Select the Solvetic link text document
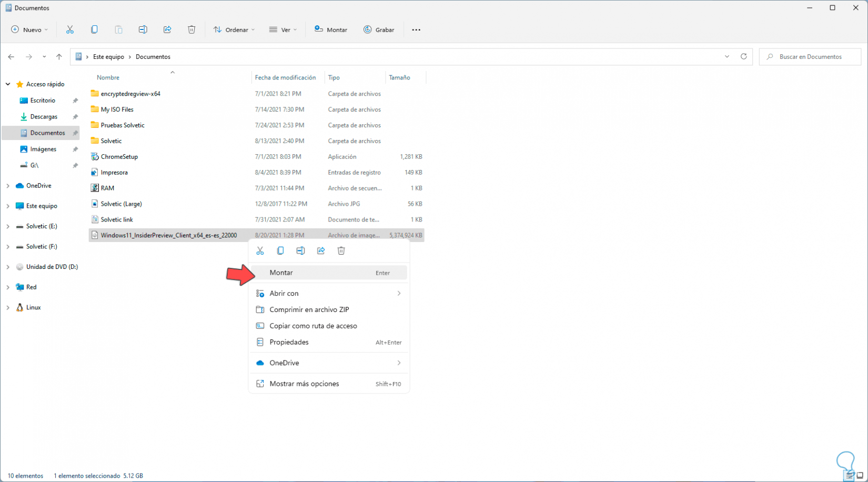 tap(117, 219)
